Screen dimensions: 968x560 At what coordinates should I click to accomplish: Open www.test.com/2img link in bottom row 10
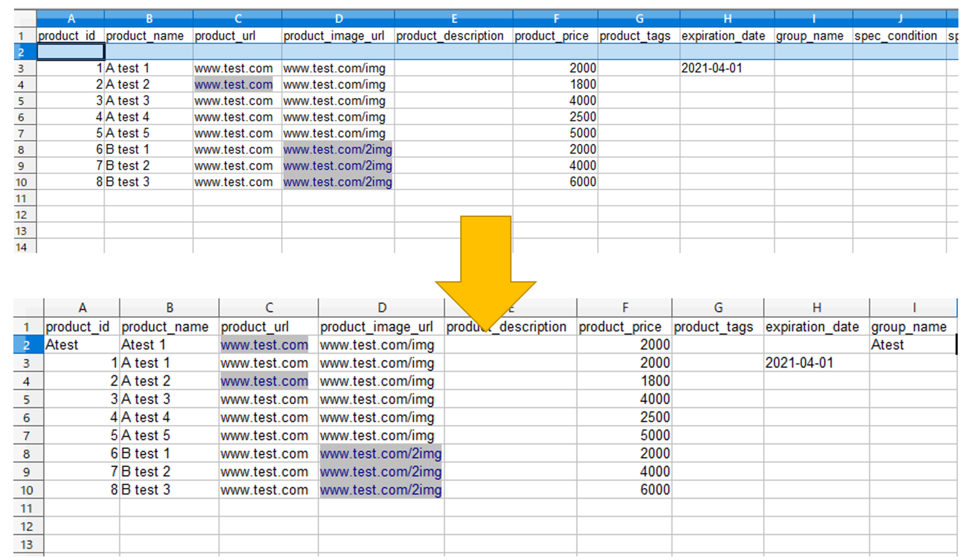380,490
